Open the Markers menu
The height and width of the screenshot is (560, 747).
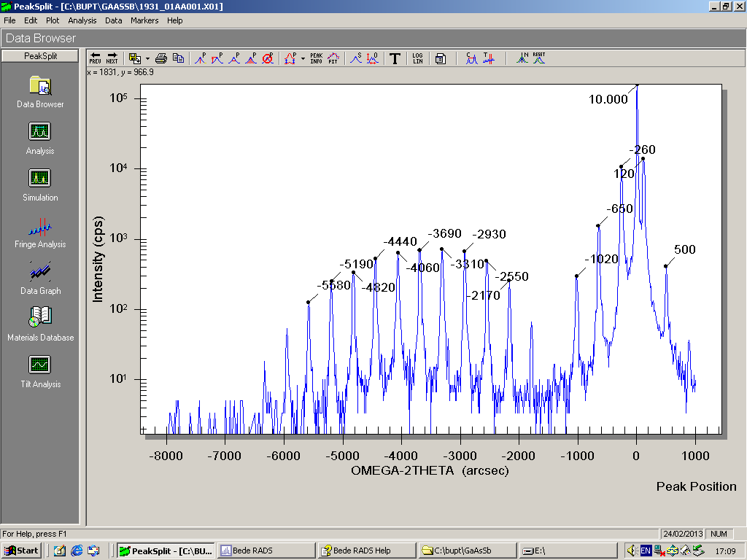click(144, 20)
